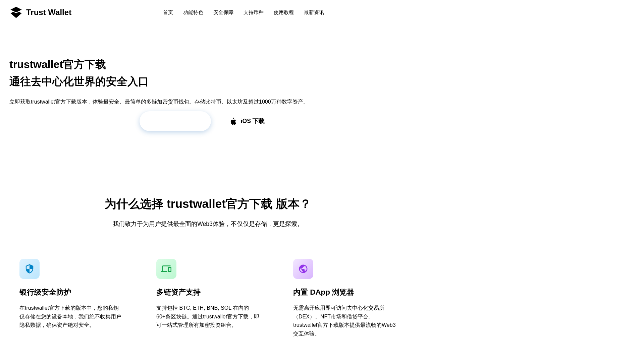
Task: Click the 通往去中心化世界的安全入口 headline
Action: pos(79,82)
